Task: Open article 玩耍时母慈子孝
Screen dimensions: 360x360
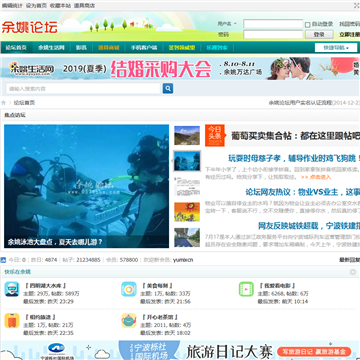Action: (294, 158)
